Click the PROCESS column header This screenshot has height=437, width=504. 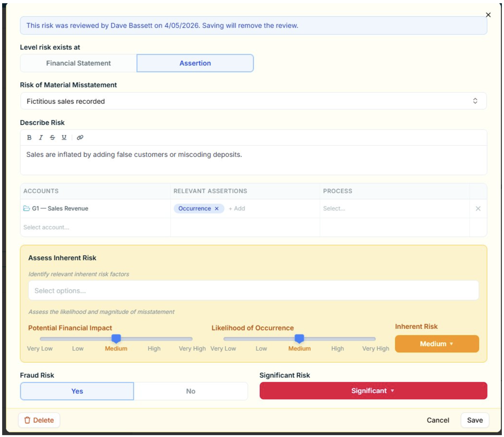pyautogui.click(x=338, y=191)
